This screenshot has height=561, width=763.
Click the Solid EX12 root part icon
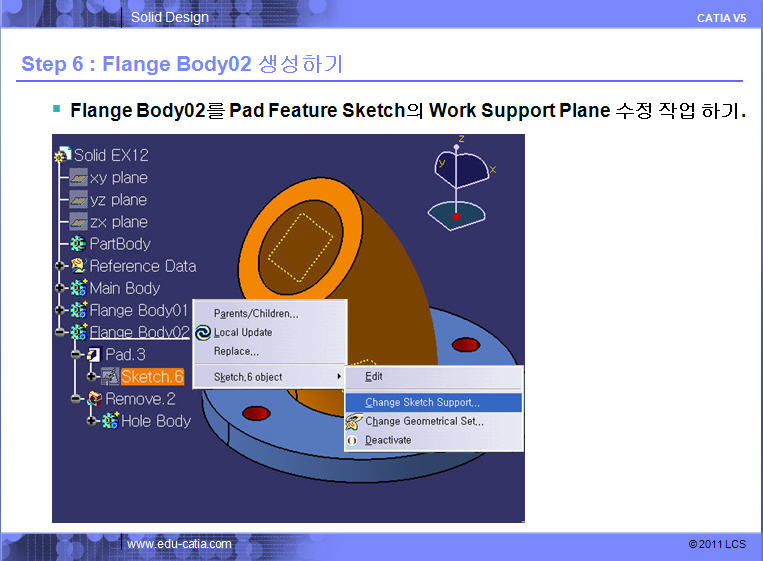[x=63, y=156]
